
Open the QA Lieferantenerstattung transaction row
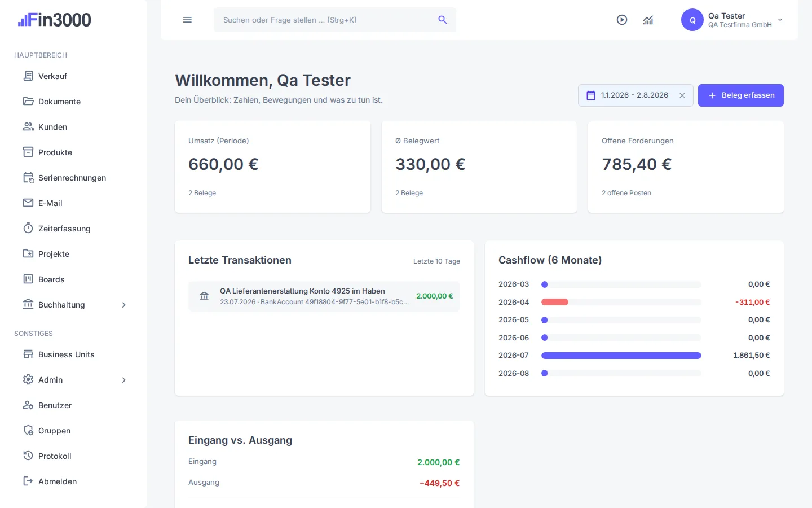(324, 296)
